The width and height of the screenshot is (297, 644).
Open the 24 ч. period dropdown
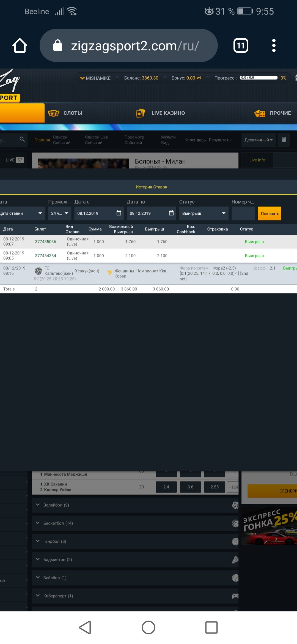[60, 213]
